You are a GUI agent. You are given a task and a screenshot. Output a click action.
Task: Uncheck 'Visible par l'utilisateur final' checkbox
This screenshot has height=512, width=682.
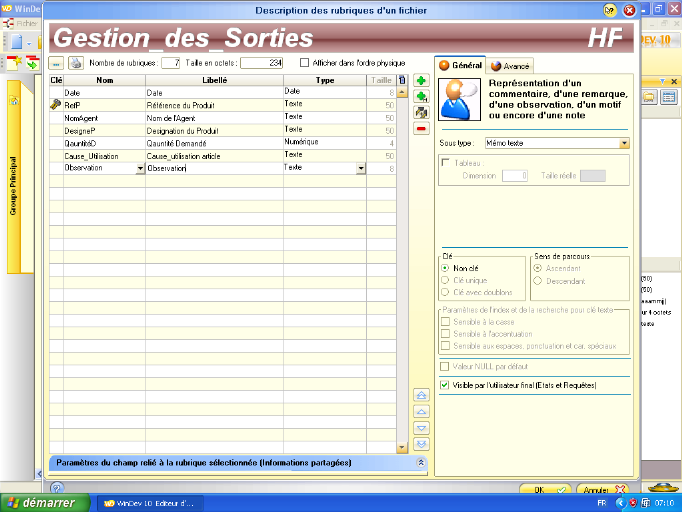point(445,384)
